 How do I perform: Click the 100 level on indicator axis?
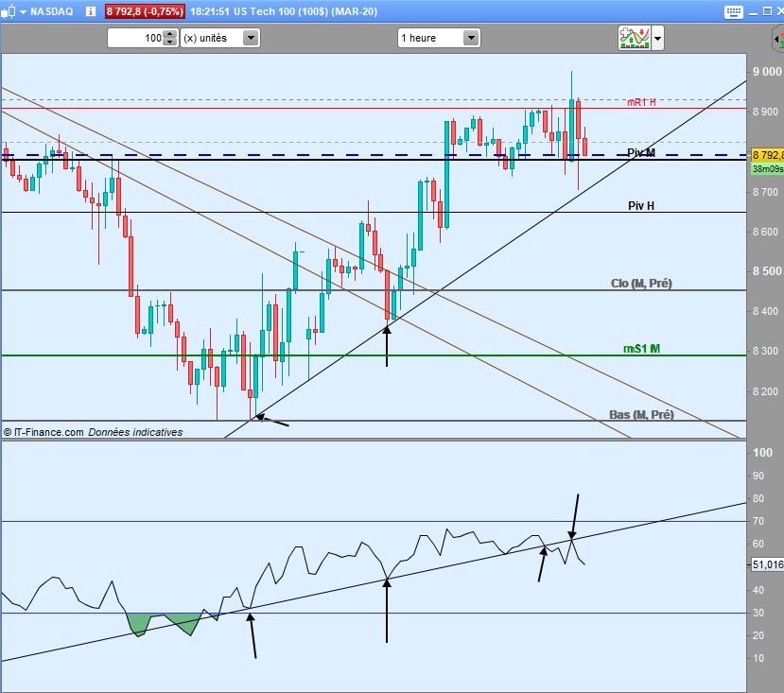(762, 453)
